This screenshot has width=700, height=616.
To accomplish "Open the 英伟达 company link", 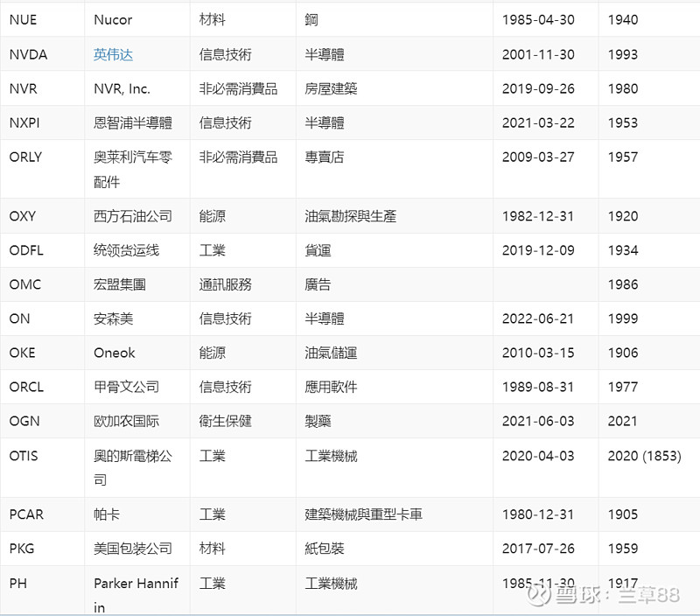I will tap(113, 54).
